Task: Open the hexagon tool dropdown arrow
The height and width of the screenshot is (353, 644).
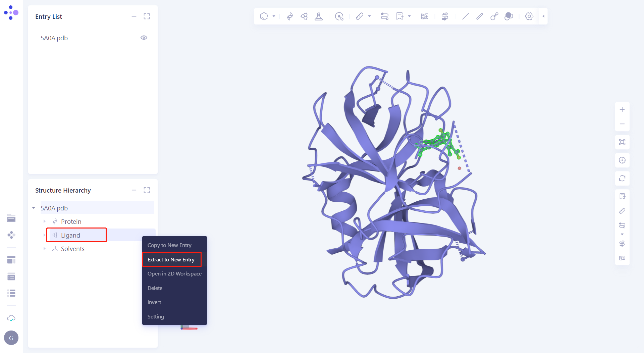Action: [274, 16]
